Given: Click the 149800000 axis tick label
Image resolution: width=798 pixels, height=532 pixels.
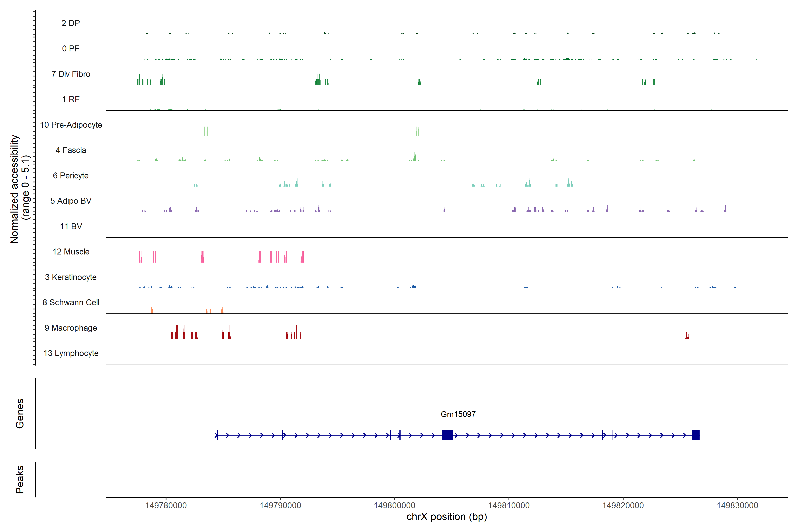Looking at the screenshot, I should click(394, 505).
